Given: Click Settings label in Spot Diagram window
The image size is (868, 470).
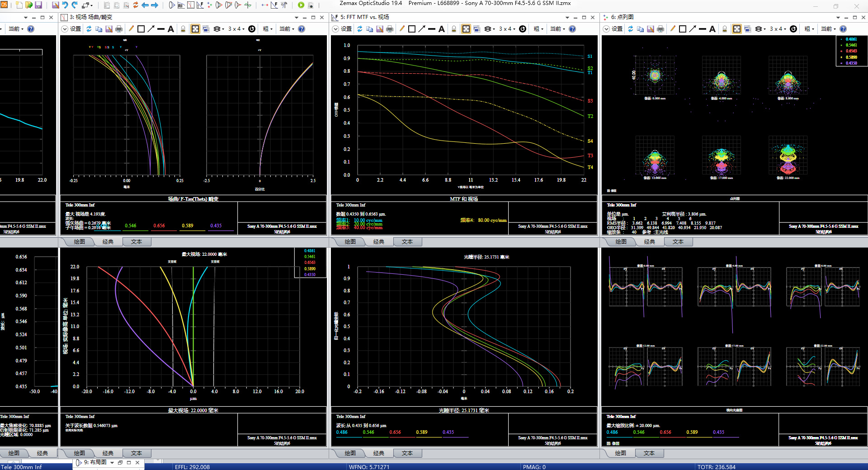Looking at the screenshot, I should [x=617, y=29].
